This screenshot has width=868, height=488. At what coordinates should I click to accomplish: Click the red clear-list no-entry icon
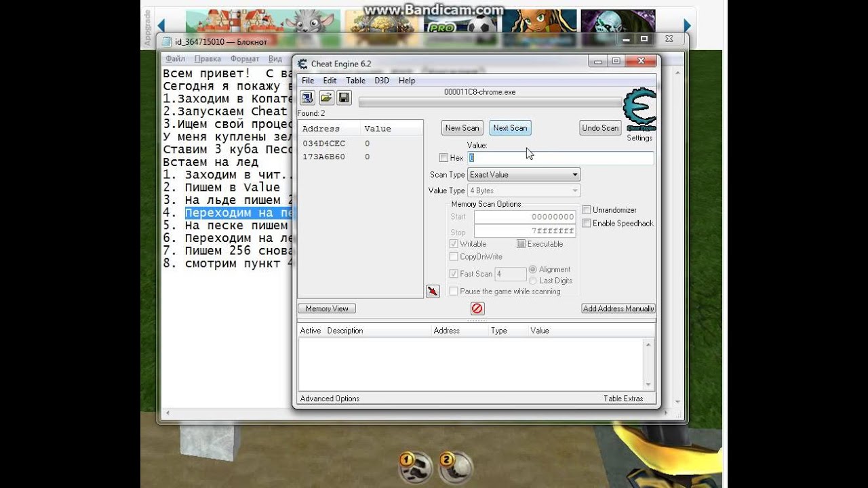477,309
